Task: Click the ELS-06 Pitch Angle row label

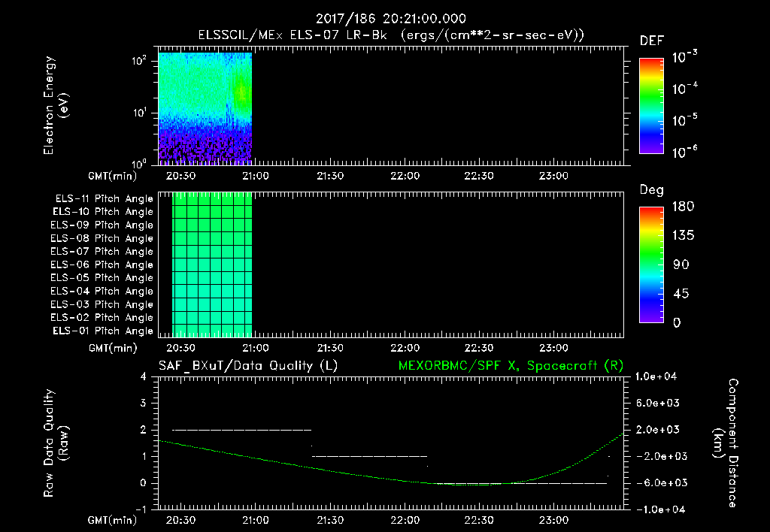Action: pos(102,265)
